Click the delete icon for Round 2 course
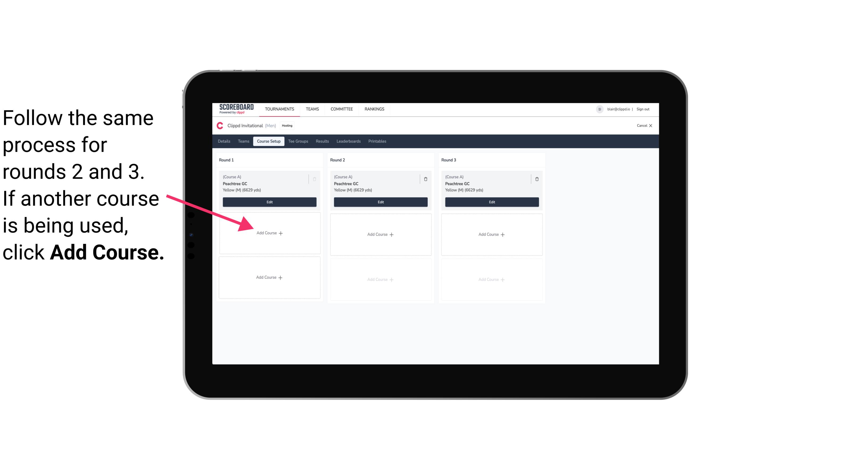 [x=425, y=179]
